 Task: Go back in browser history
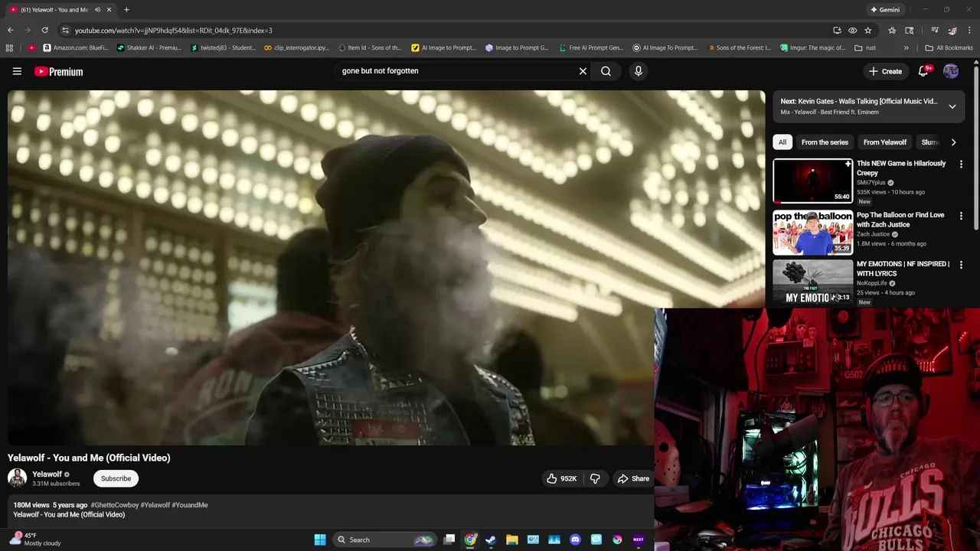(10, 30)
